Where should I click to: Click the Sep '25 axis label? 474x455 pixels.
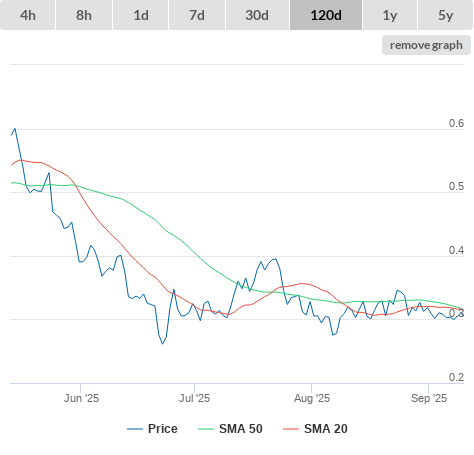(429, 398)
